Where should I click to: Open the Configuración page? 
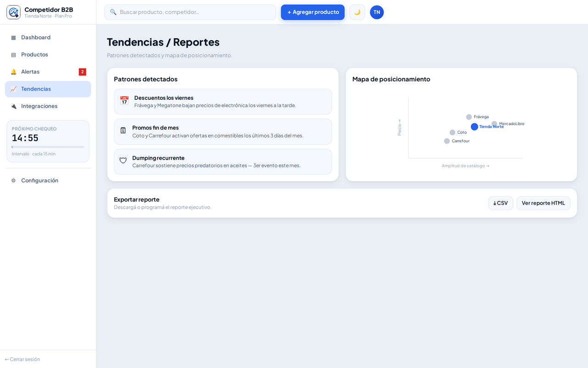(48, 181)
